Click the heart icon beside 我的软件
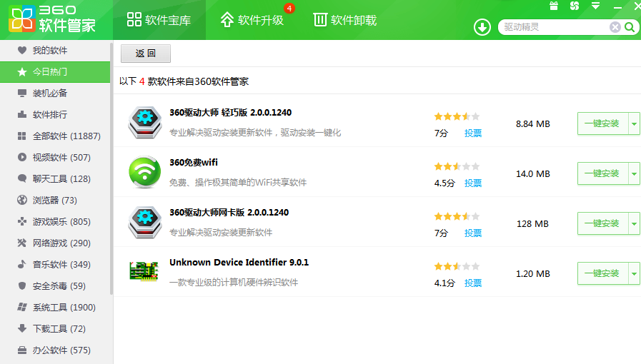 (x=22, y=50)
